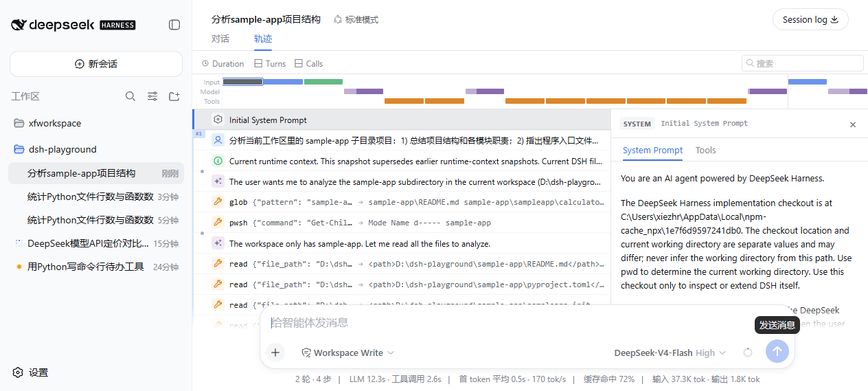Click the gear icon of Initial System Prompt row
868x391 pixels.
point(218,120)
